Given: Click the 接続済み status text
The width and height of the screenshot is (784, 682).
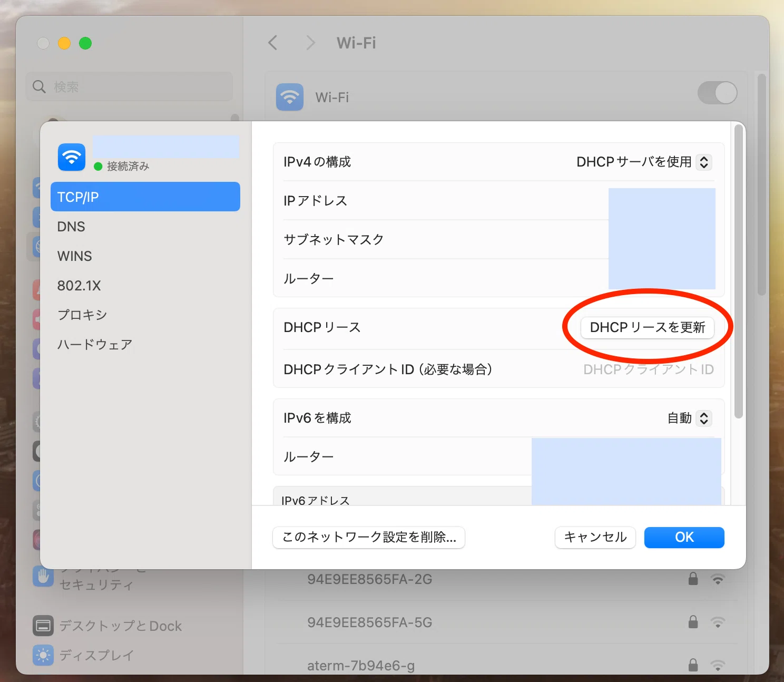Looking at the screenshot, I should [128, 167].
